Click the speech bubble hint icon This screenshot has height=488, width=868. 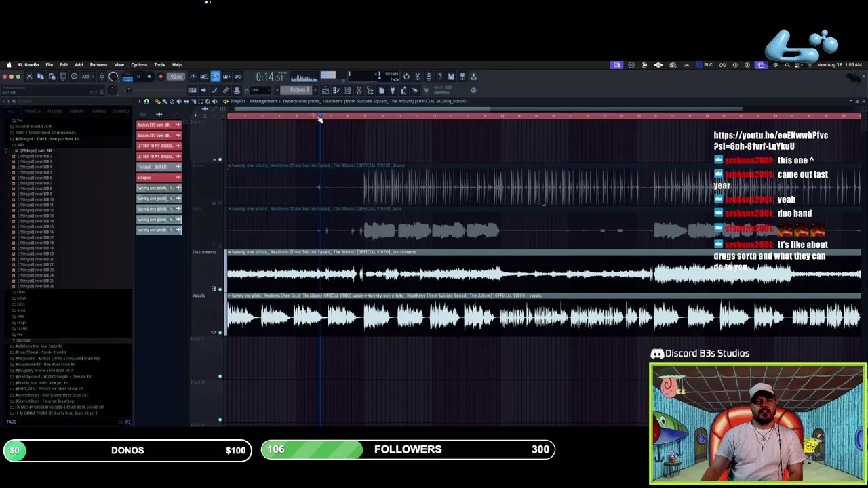(74, 77)
